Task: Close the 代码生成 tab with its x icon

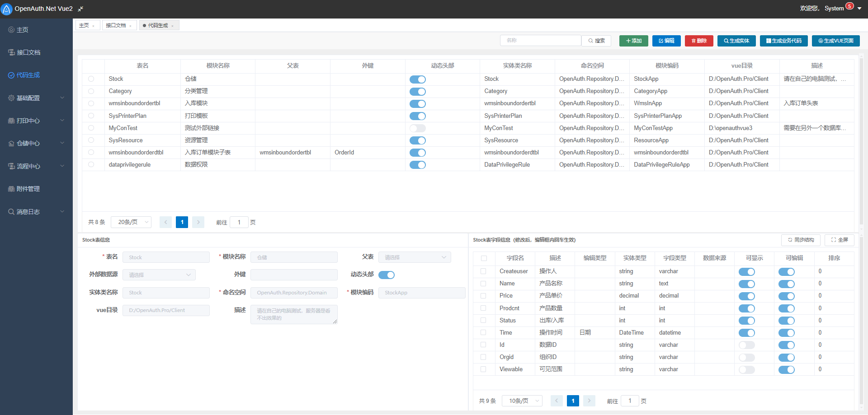Action: click(x=173, y=26)
